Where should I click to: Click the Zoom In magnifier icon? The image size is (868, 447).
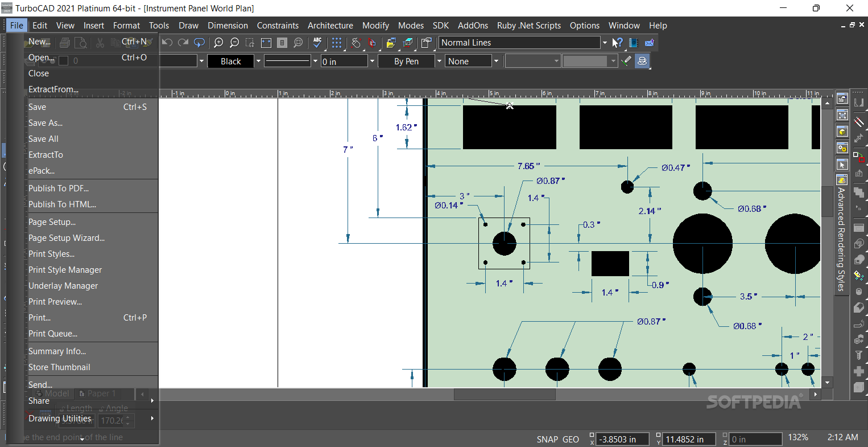click(218, 43)
